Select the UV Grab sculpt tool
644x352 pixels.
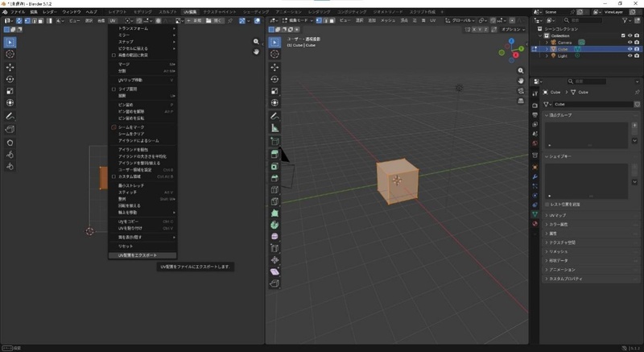click(10, 143)
